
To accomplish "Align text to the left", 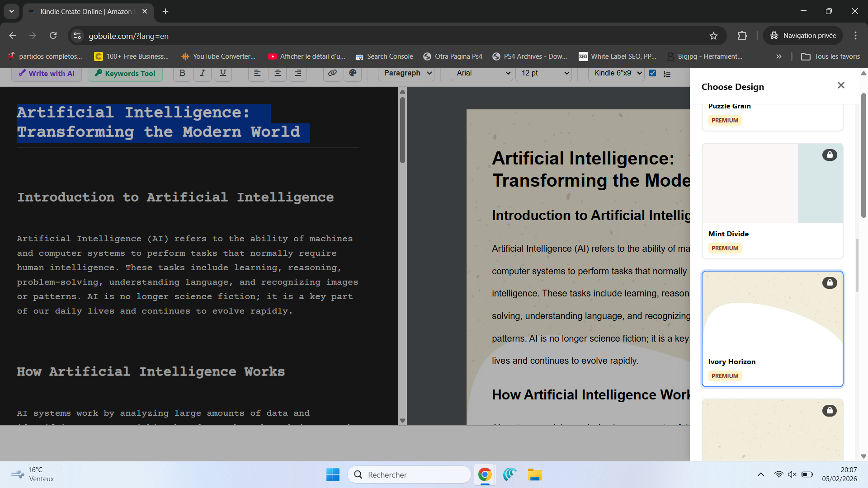I will click(257, 73).
